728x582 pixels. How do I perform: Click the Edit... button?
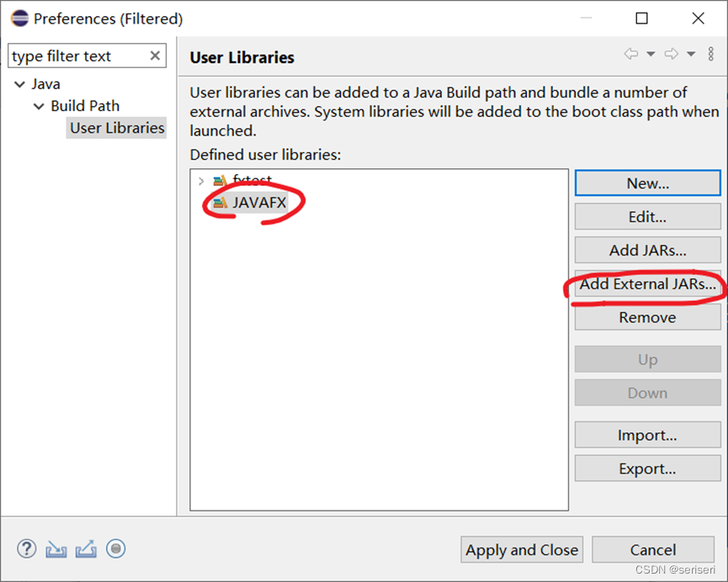pos(648,217)
